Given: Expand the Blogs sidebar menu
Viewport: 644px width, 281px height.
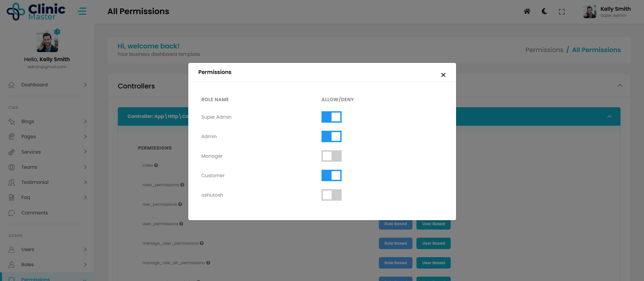Looking at the screenshot, I should pyautogui.click(x=47, y=121).
